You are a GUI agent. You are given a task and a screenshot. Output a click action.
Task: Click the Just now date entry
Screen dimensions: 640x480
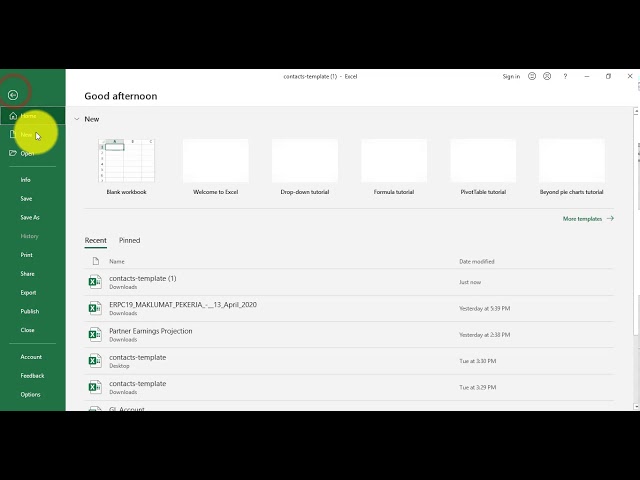click(x=470, y=282)
